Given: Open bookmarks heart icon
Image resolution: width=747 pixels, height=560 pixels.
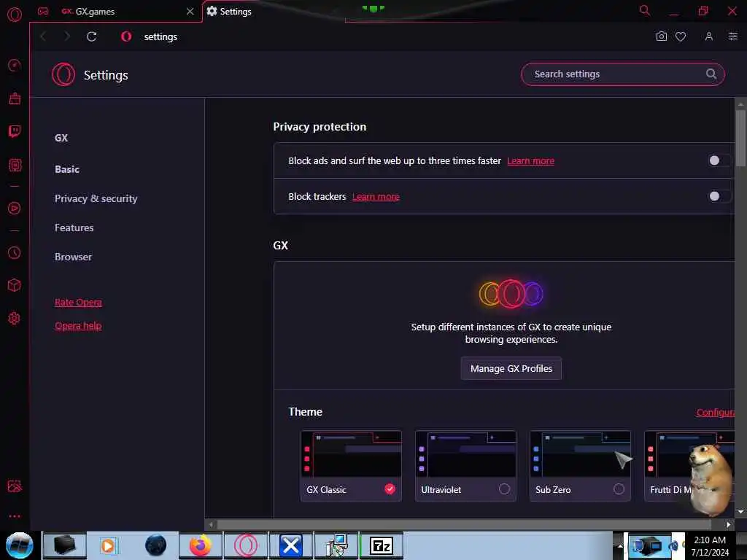Looking at the screenshot, I should 681,36.
